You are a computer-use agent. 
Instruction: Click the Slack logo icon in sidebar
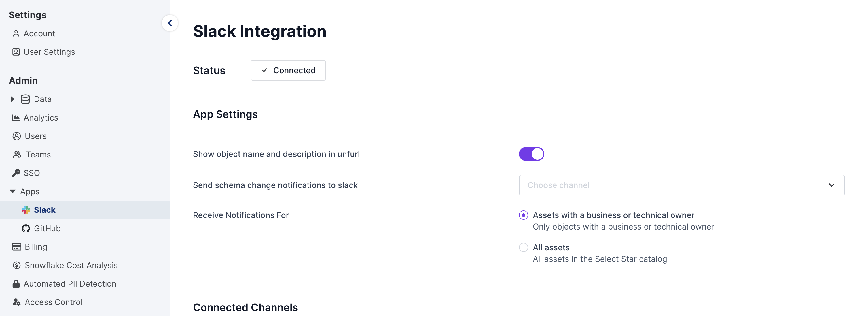pyautogui.click(x=26, y=210)
